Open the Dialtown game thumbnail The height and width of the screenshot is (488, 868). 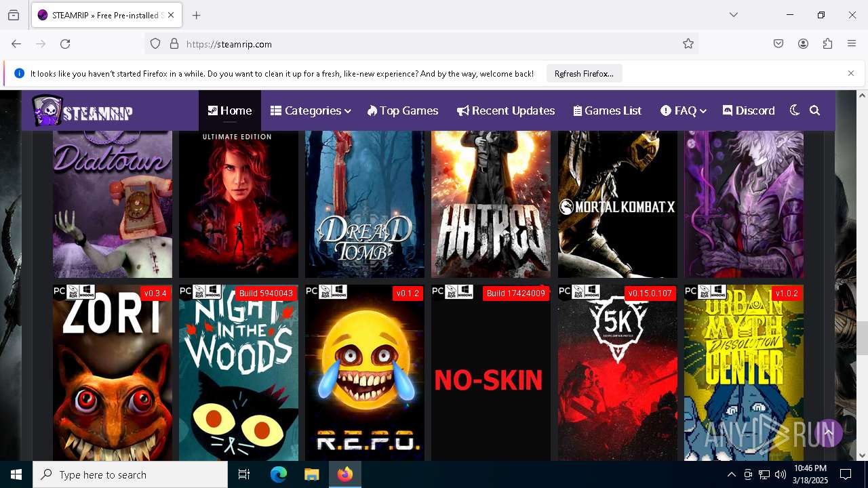113,204
